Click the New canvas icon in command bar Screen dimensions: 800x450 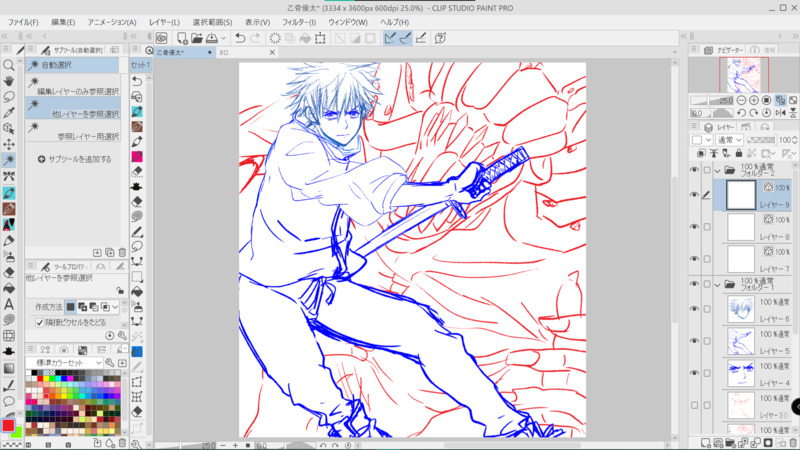coord(182,38)
